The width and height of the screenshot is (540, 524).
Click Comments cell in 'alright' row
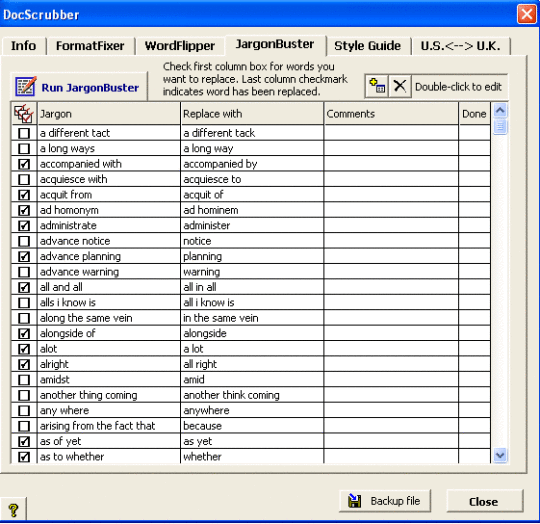[391, 364]
